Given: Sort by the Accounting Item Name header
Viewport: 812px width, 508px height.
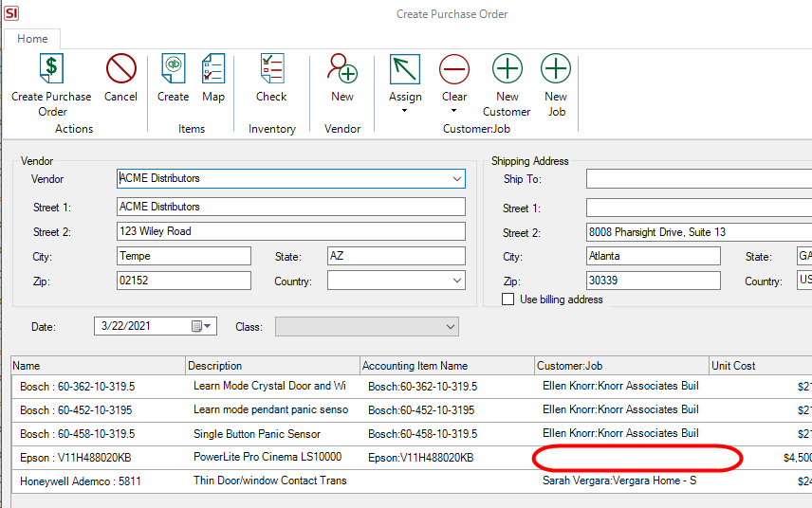Looking at the screenshot, I should (447, 366).
